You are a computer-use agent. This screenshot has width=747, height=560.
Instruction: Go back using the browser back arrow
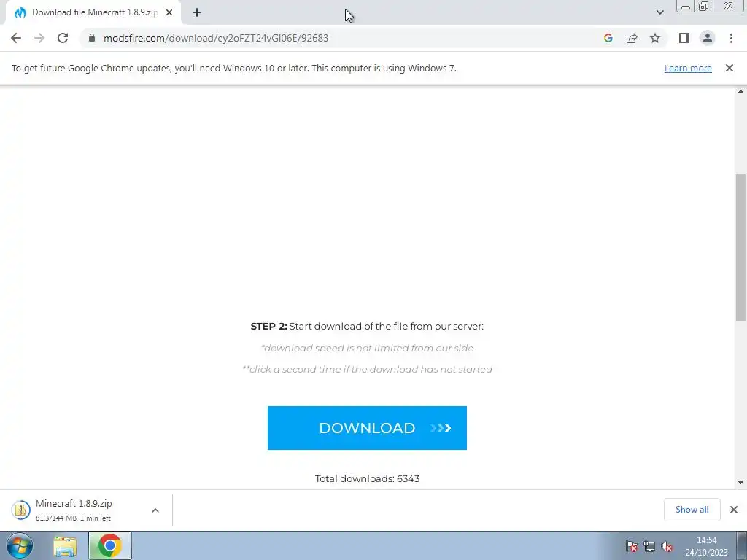click(16, 38)
